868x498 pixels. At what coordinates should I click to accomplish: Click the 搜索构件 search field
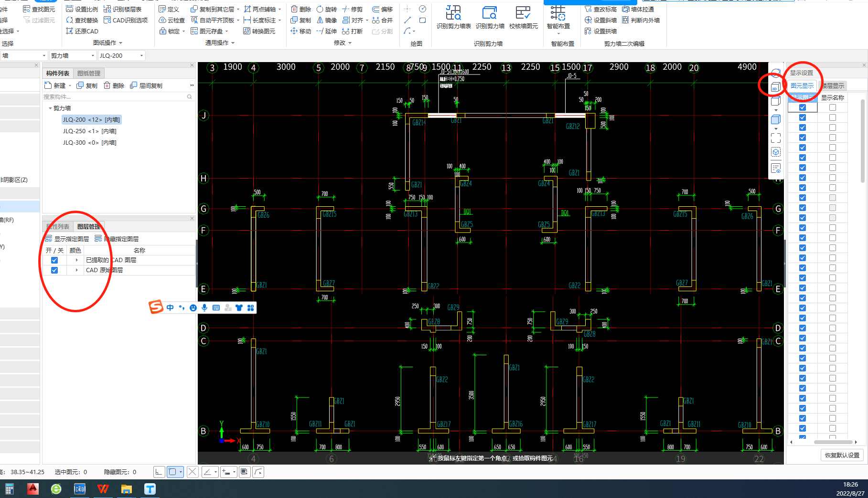coord(118,97)
